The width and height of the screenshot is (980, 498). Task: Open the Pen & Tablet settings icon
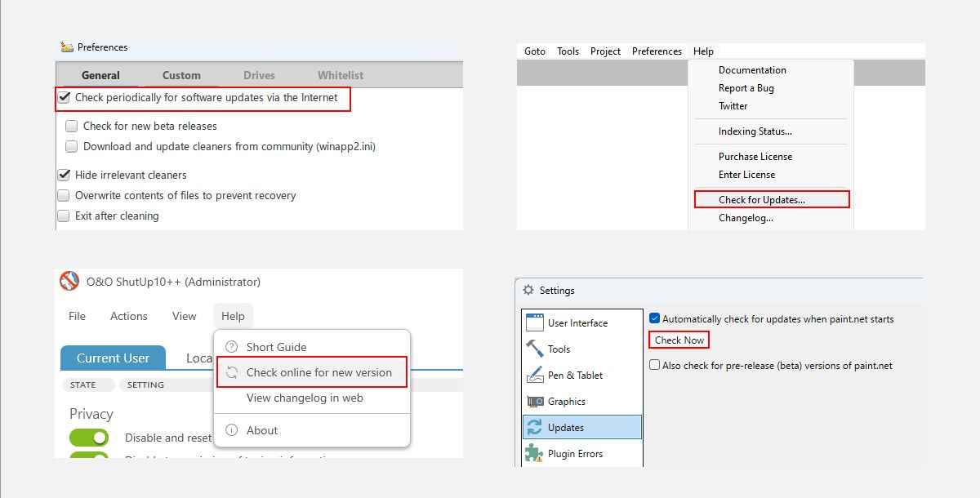click(x=535, y=375)
